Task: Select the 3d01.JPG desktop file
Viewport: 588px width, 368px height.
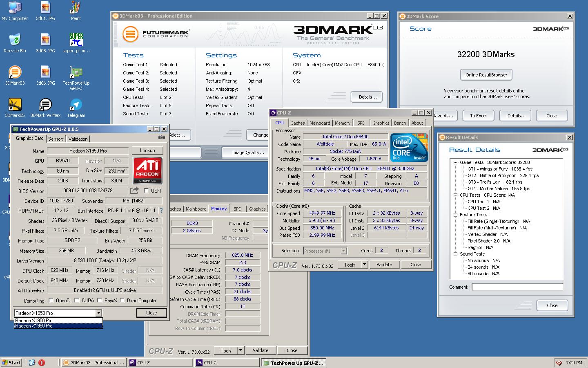Action: click(x=45, y=11)
